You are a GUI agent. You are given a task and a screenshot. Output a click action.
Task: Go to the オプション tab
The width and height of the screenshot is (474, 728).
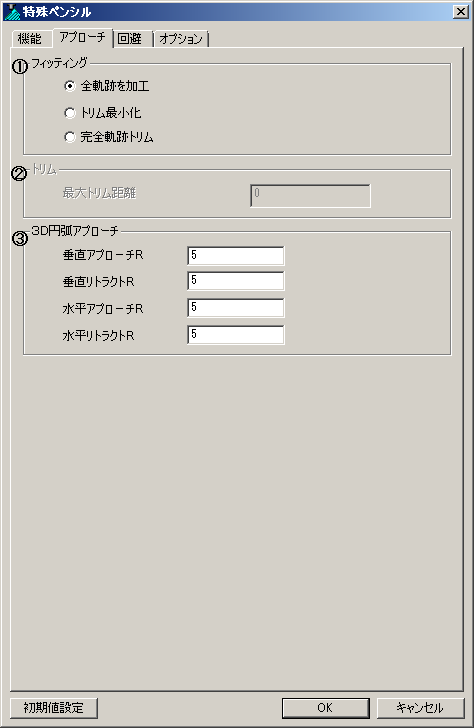(x=181, y=39)
